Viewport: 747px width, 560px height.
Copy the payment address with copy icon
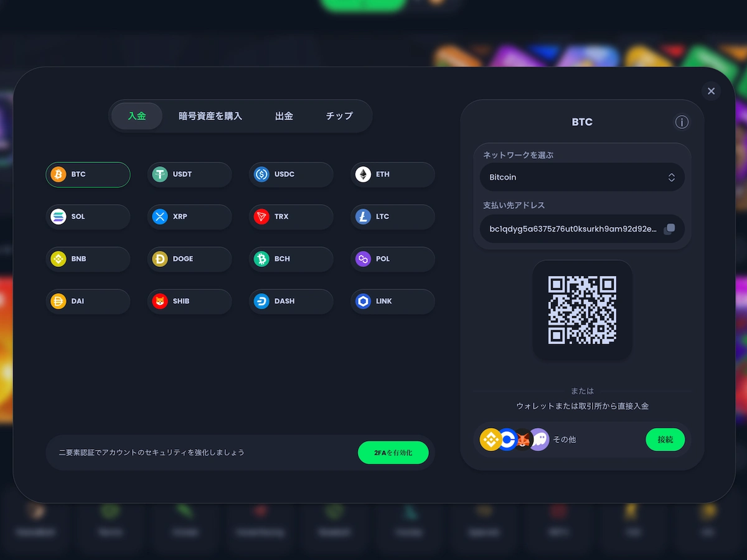click(669, 229)
